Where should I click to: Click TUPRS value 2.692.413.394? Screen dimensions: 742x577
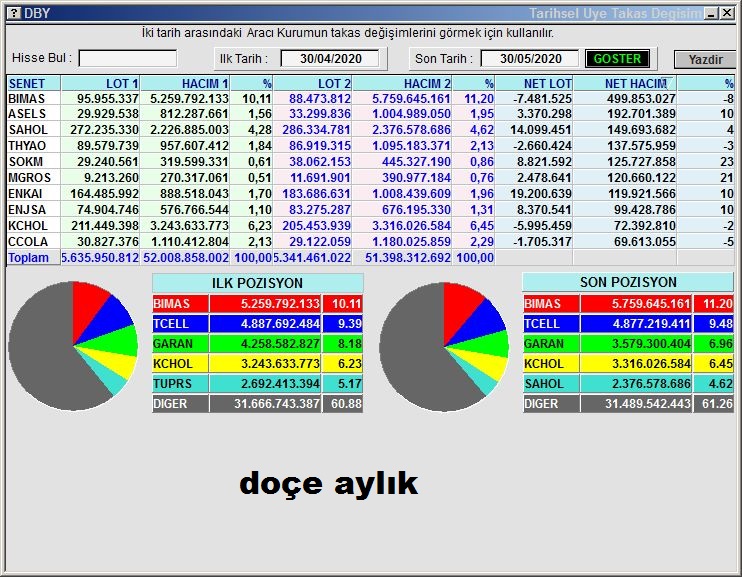pos(280,383)
